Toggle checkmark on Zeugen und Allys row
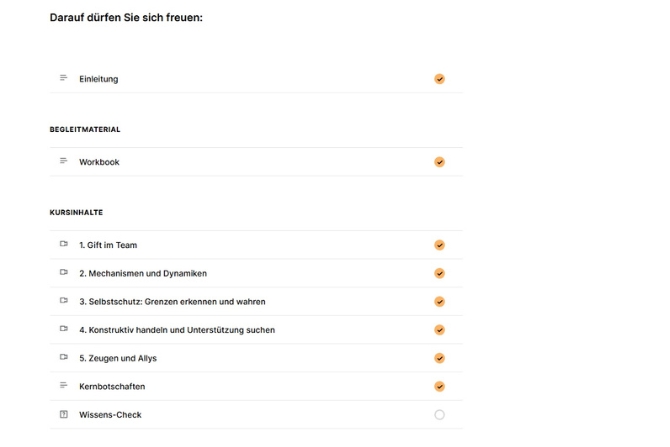The image size is (670, 447). point(439,358)
